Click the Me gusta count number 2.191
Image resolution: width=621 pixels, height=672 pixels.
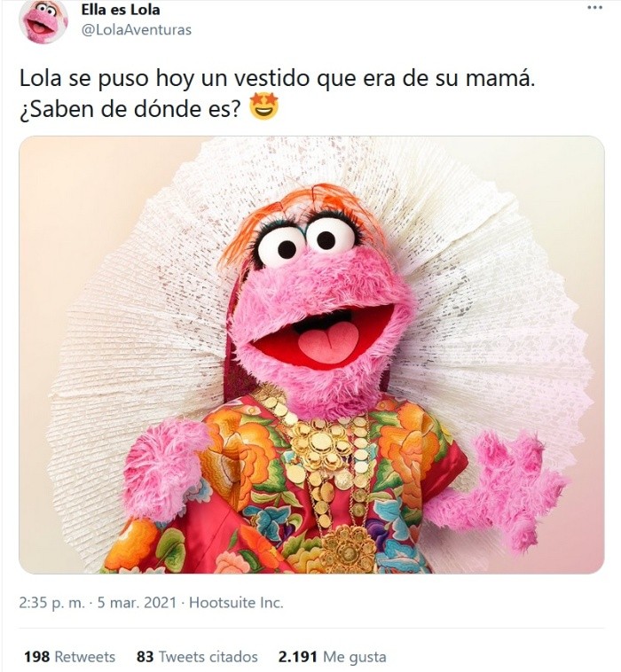coord(298,657)
